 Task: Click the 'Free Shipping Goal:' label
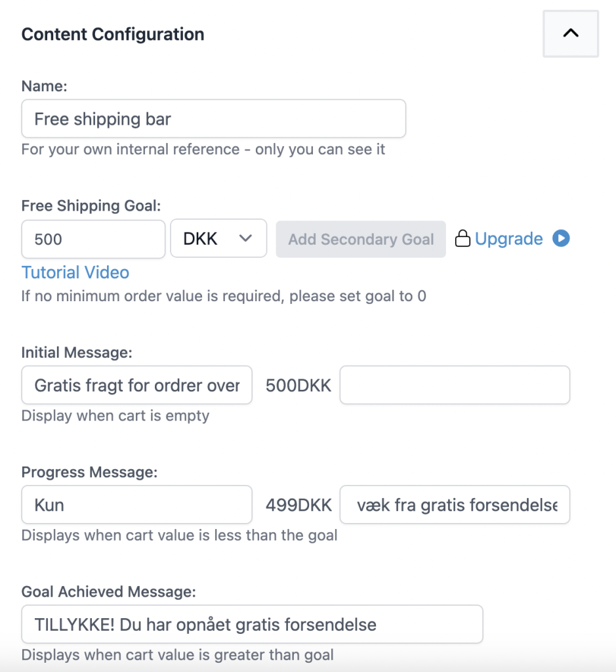pos(91,205)
